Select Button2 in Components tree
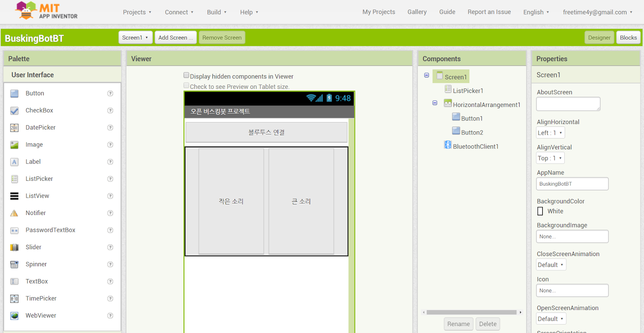The image size is (644, 333). 472,132
